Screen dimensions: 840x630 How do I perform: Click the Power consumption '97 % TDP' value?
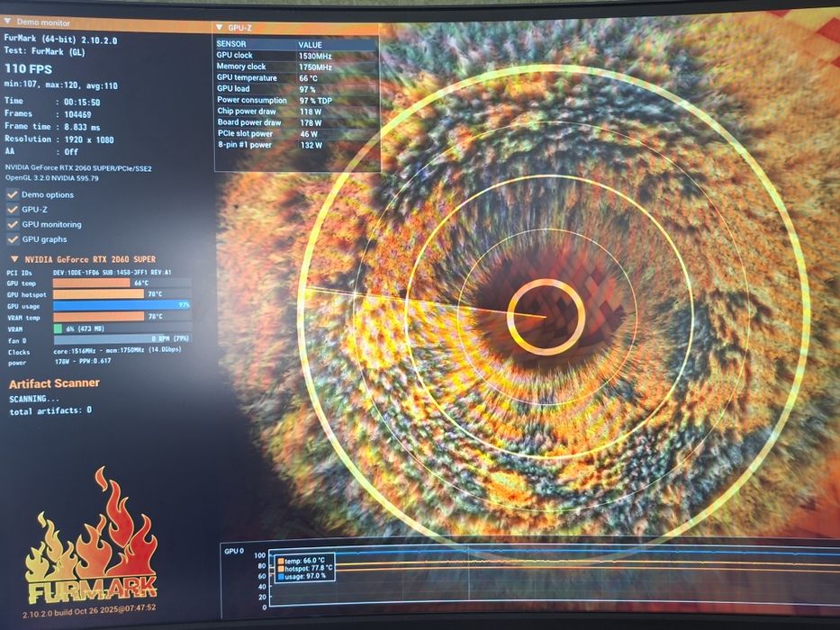(316, 101)
